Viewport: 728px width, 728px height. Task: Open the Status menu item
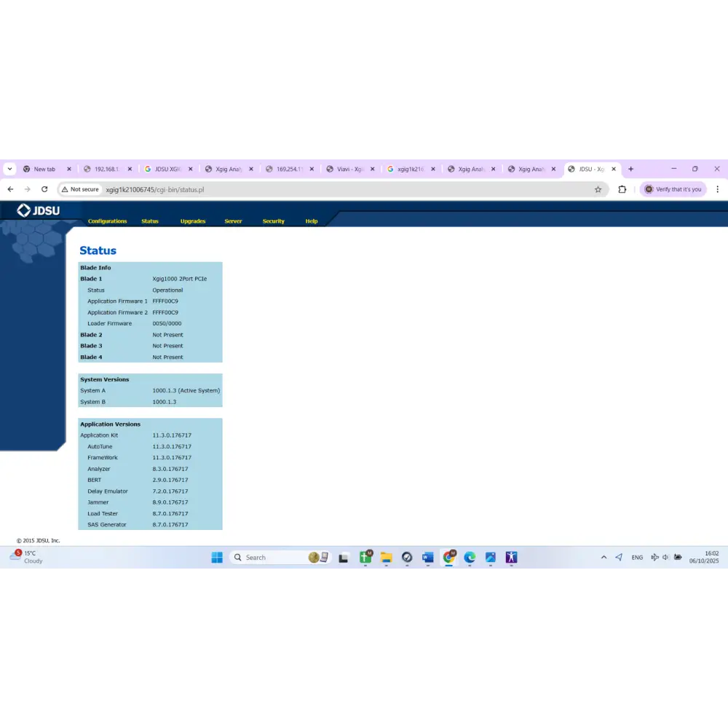(150, 221)
